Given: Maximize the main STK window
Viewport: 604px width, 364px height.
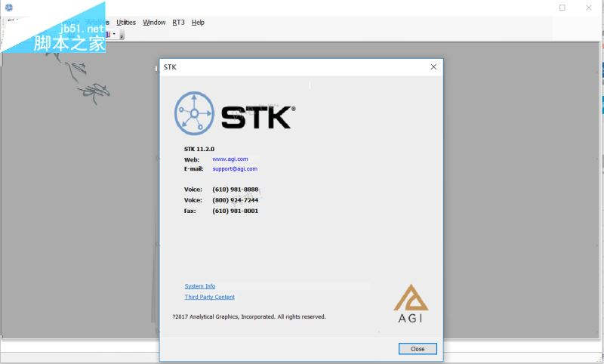Looking at the screenshot, I should (562, 8).
